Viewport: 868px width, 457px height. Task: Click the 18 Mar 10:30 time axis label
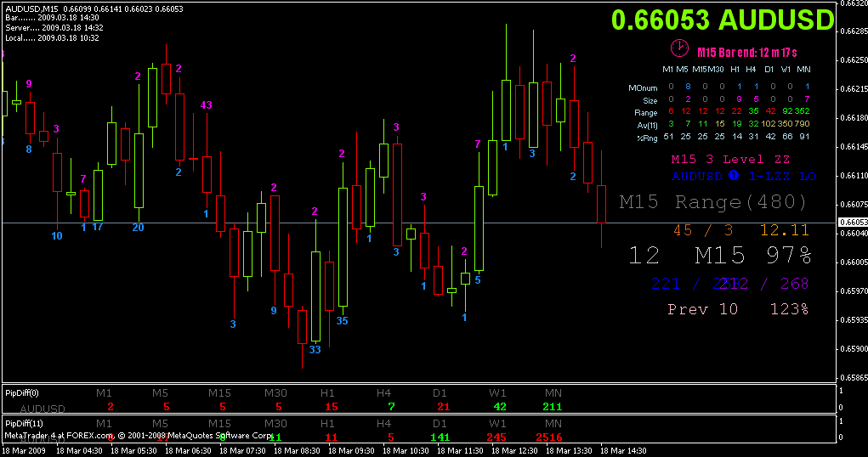pos(406,451)
